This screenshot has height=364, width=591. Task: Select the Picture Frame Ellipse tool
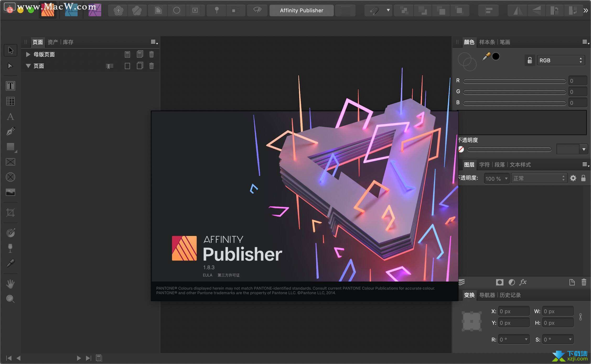click(x=10, y=177)
